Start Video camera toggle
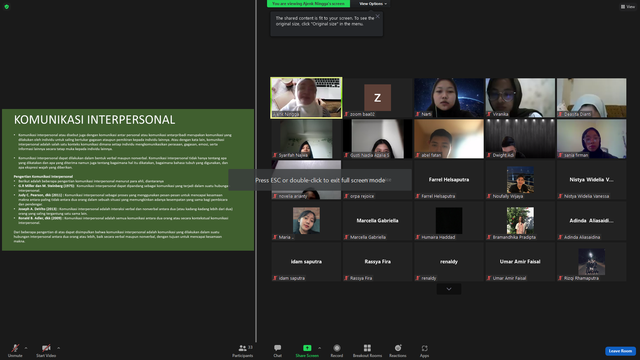640x360 pixels. [46, 351]
